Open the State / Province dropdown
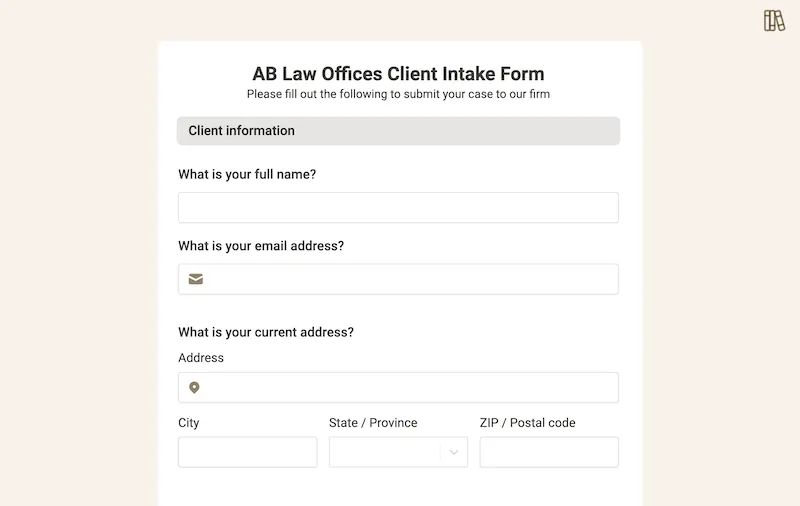The width and height of the screenshot is (800, 506). click(x=385, y=452)
